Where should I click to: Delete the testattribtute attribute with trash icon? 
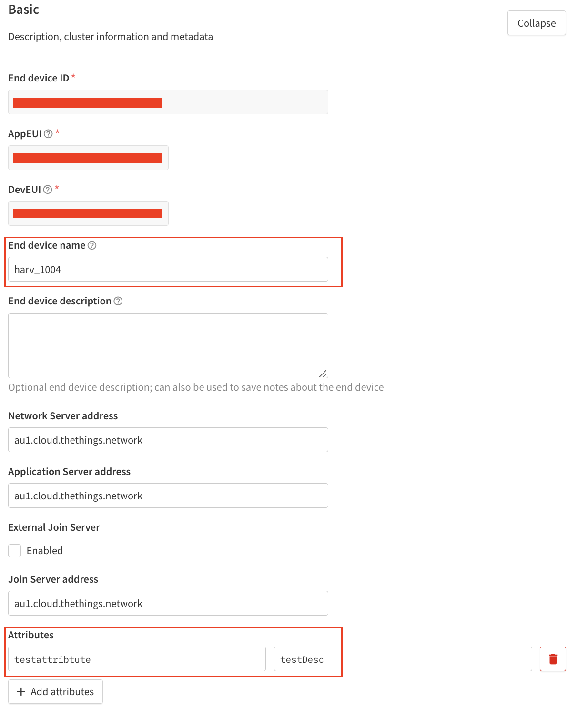tap(552, 659)
